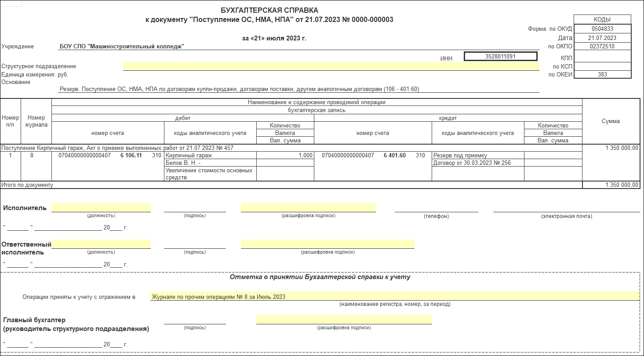Click the дебет column header
644x356 pixels.
click(x=183, y=118)
